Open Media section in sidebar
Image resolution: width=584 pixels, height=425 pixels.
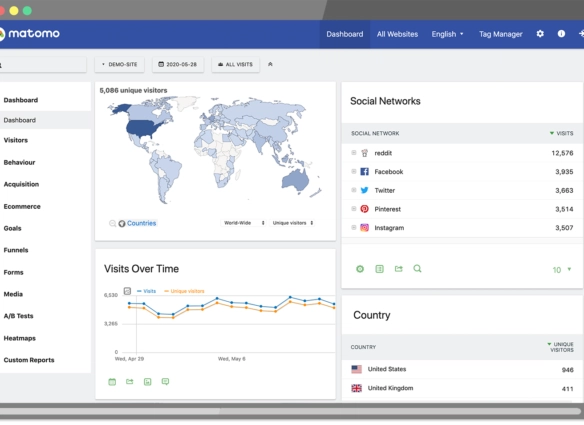(x=13, y=294)
